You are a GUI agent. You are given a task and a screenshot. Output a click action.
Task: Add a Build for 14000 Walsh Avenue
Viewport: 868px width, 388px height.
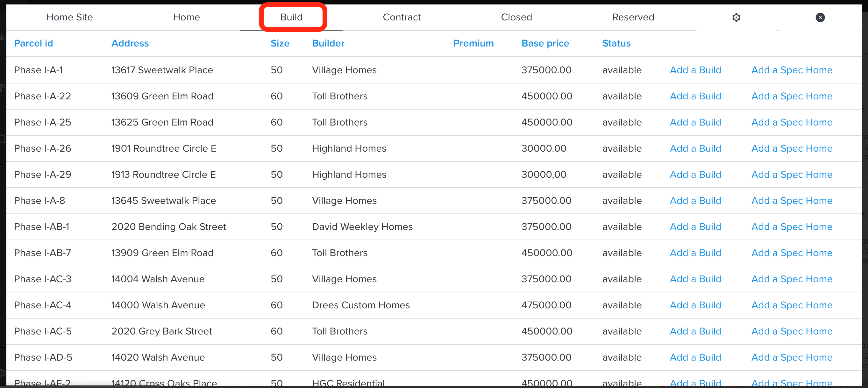coord(695,305)
